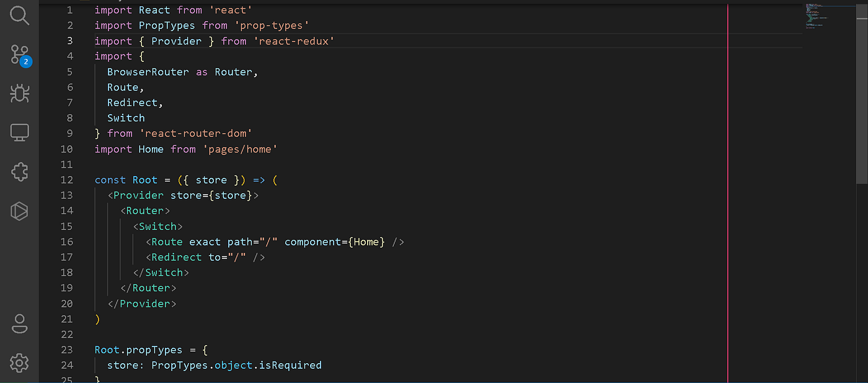This screenshot has width=868, height=383.
Task: Open the Accounts icon in activity bar
Action: [x=20, y=324]
